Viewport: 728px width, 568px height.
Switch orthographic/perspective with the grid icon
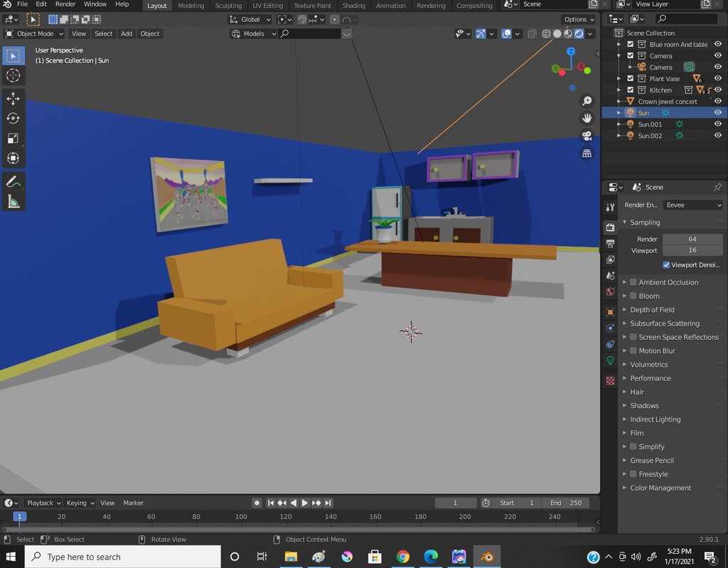pyautogui.click(x=587, y=154)
